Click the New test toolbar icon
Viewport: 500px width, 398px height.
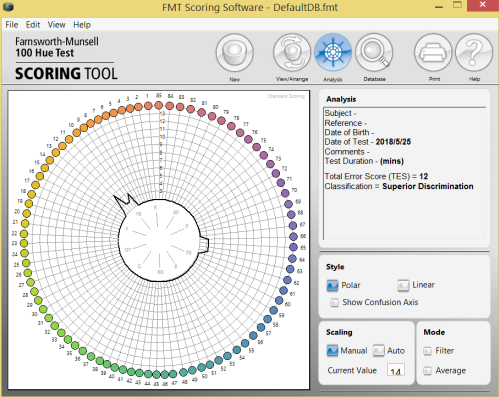coord(235,53)
